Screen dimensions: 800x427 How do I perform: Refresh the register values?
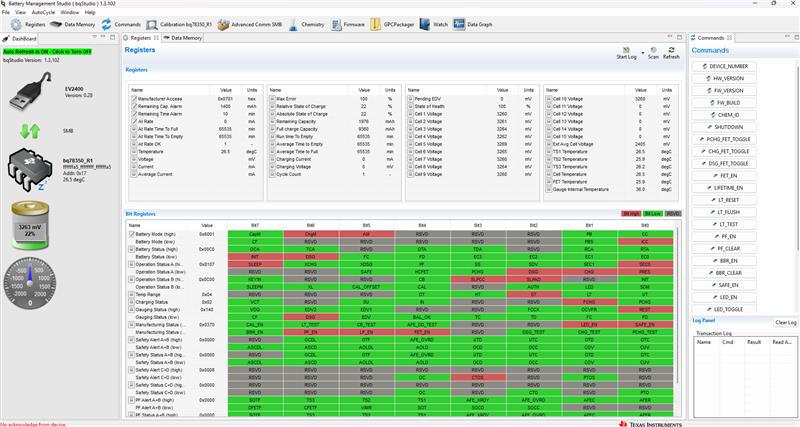tap(671, 53)
